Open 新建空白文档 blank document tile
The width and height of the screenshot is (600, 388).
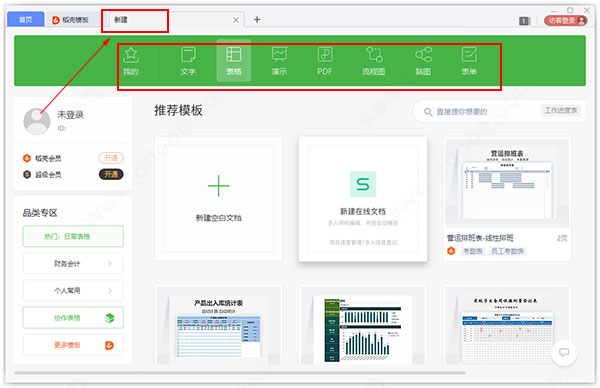[218, 199]
